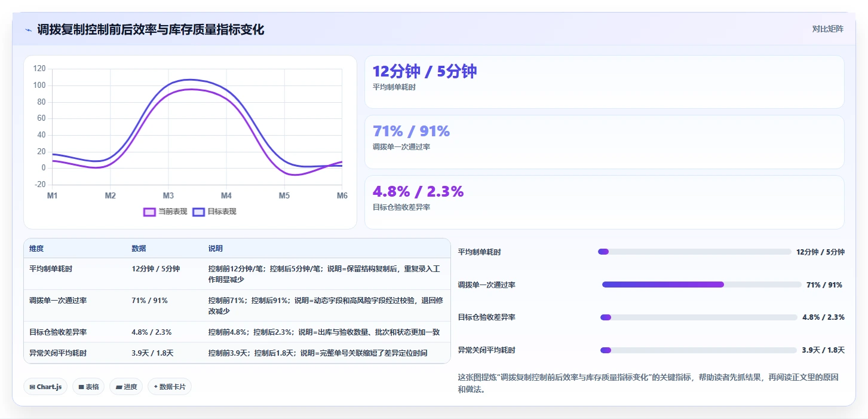Image resolution: width=868 pixels, height=419 pixels.
Task: Click the table cell 3.9天 / 1.8天
Action: coord(152,353)
